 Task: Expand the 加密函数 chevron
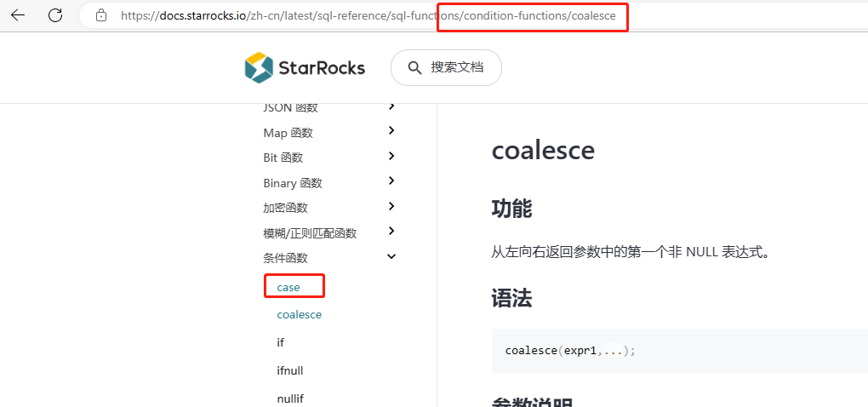click(x=391, y=207)
